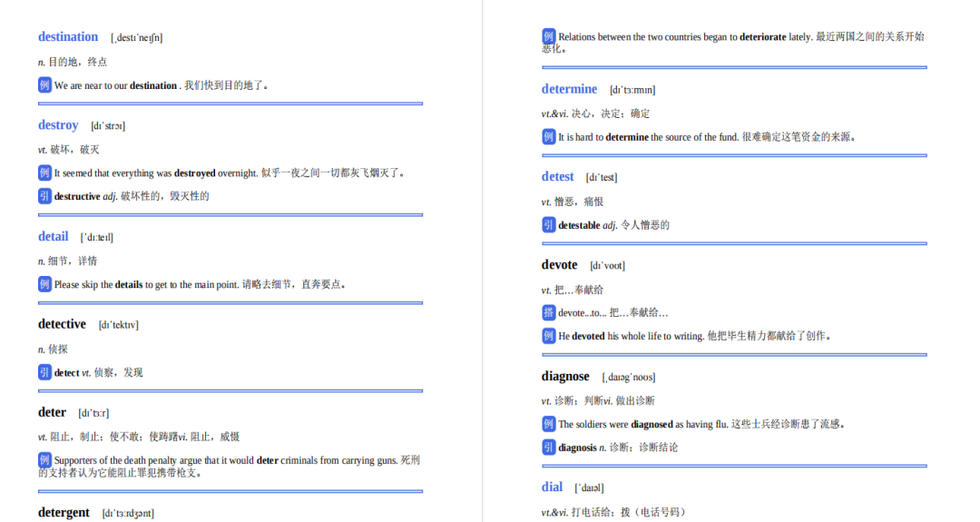Viewport: 980px width, 522px height.
Task: Click the blue "destroy" headword
Action: coord(58,124)
